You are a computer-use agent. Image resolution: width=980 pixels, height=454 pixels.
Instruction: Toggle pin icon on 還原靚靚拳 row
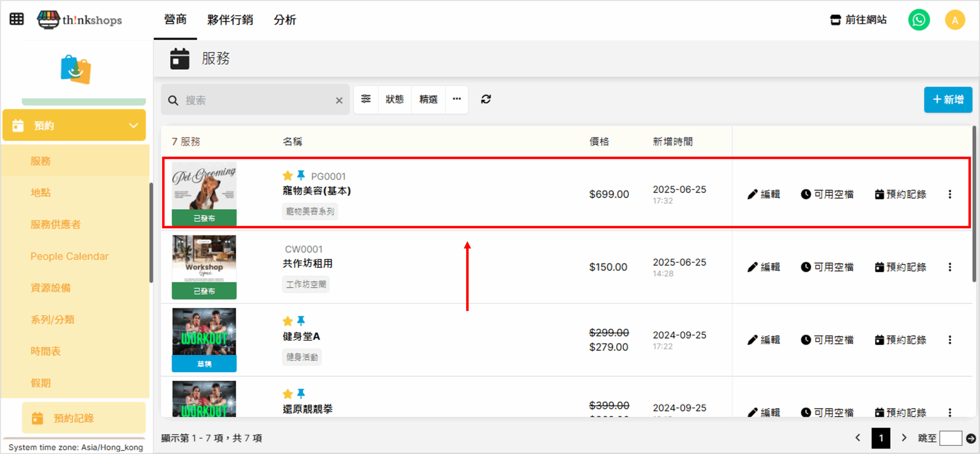pos(301,393)
